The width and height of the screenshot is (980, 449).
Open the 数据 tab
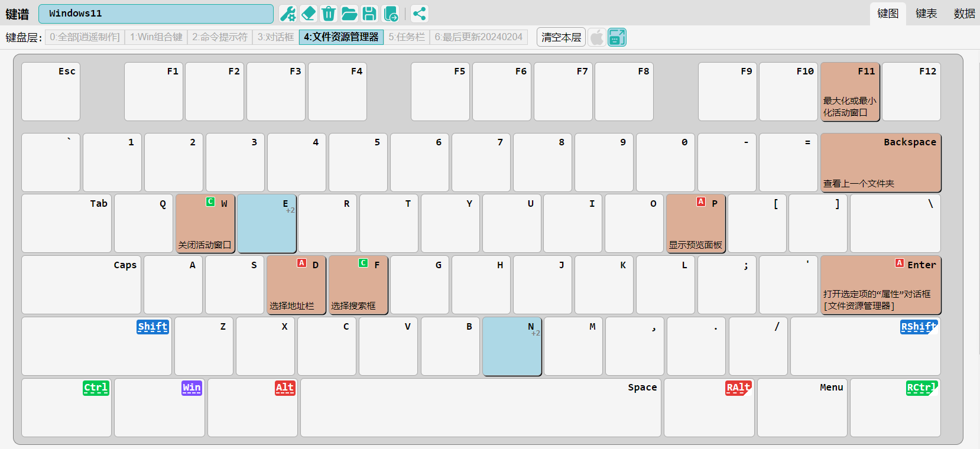964,14
